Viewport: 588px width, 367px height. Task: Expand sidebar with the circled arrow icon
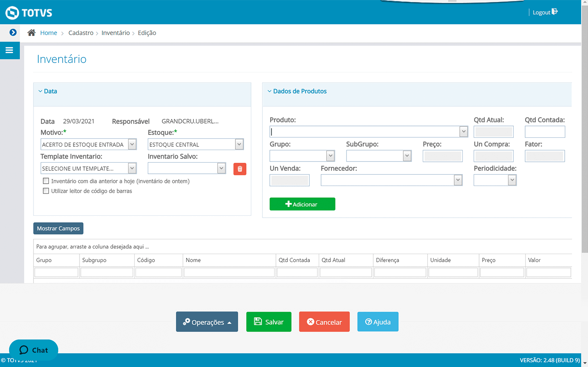[x=13, y=32]
